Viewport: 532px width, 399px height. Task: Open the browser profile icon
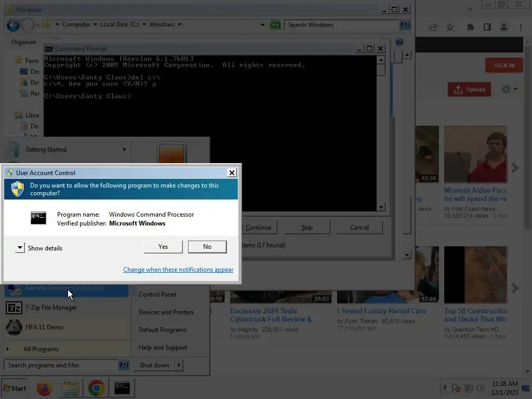(x=504, y=27)
